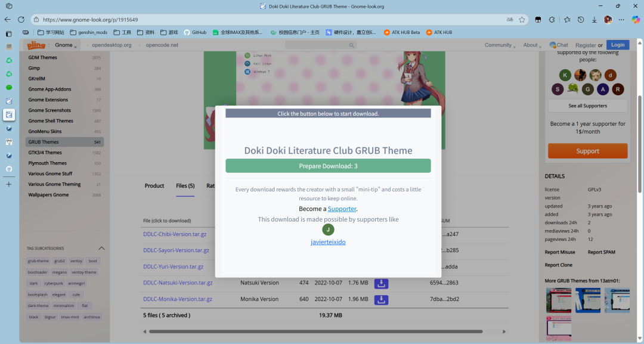Select GRUB Themes category in sidebar
This screenshot has width=644, height=344.
(x=44, y=142)
